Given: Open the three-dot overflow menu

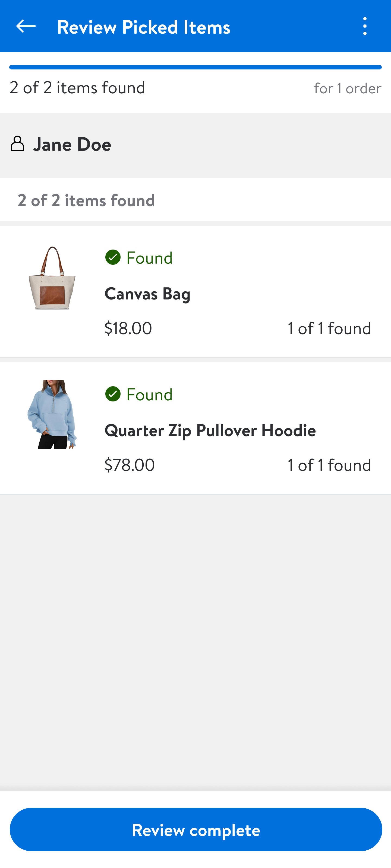Looking at the screenshot, I should (x=365, y=26).
